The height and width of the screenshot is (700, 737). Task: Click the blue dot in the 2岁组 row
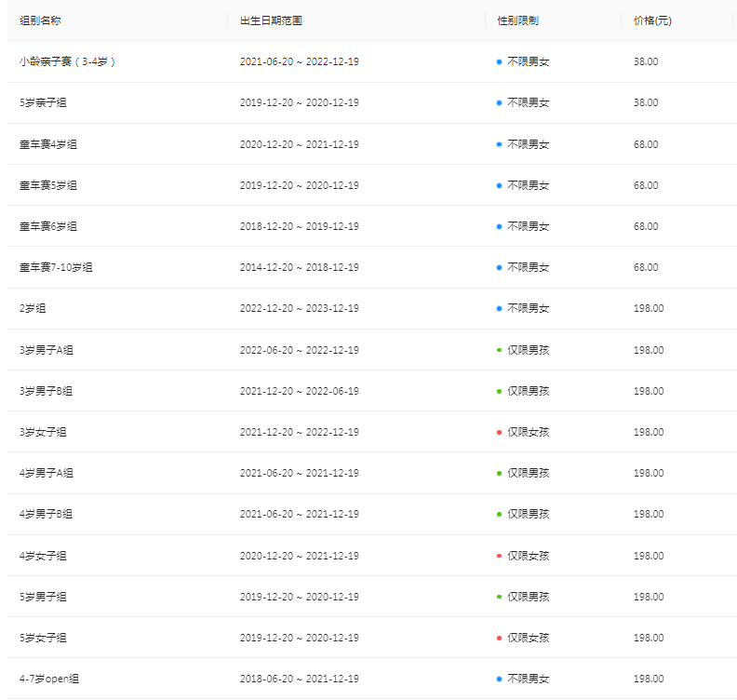click(x=500, y=308)
